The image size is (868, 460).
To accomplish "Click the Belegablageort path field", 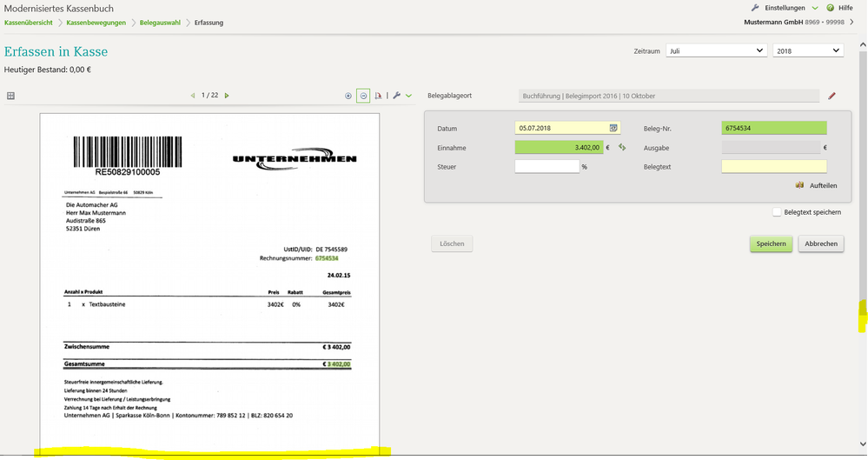I will 669,96.
